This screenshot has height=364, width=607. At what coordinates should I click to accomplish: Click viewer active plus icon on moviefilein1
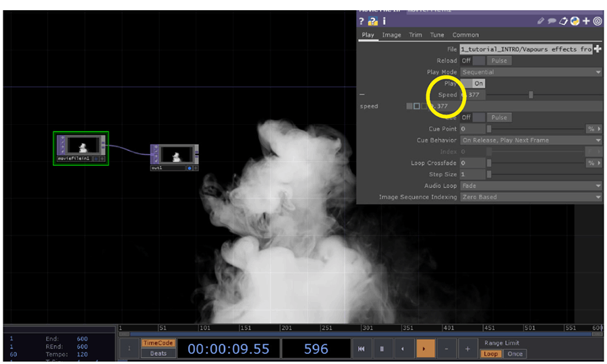[103, 158]
